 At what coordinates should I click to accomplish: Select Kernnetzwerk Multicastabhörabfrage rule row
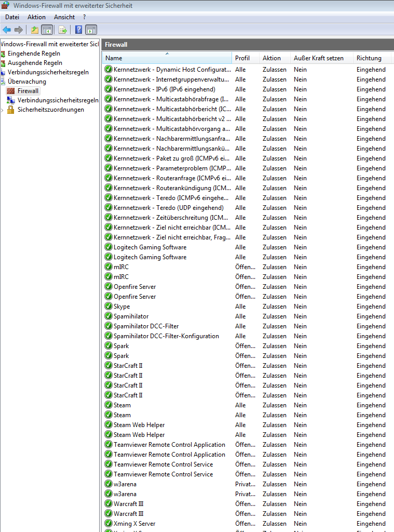click(171, 99)
